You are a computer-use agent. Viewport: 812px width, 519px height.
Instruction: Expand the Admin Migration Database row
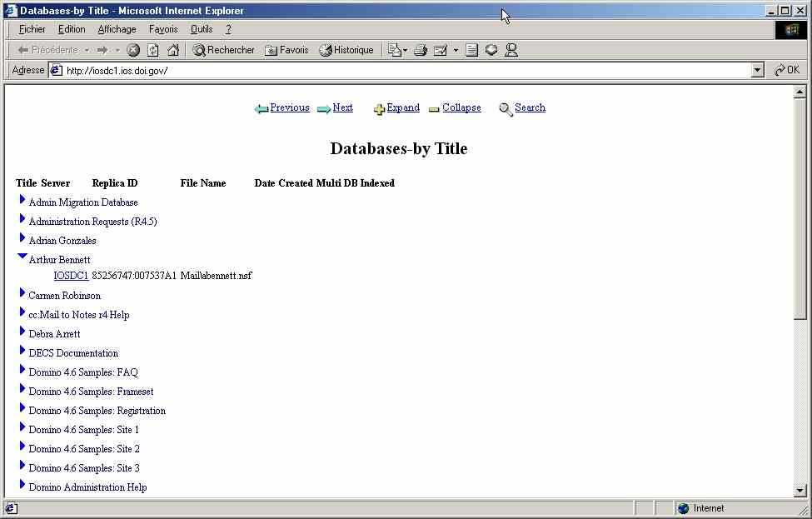[22, 199]
